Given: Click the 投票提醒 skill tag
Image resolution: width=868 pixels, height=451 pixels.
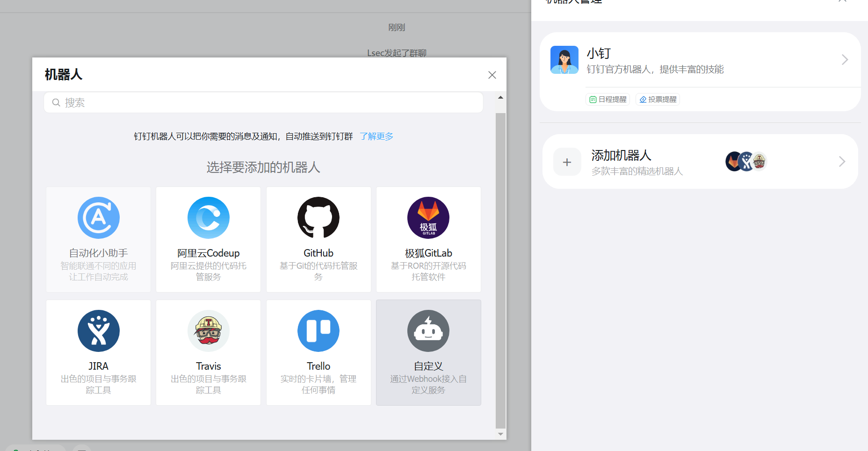Looking at the screenshot, I should 658,100.
